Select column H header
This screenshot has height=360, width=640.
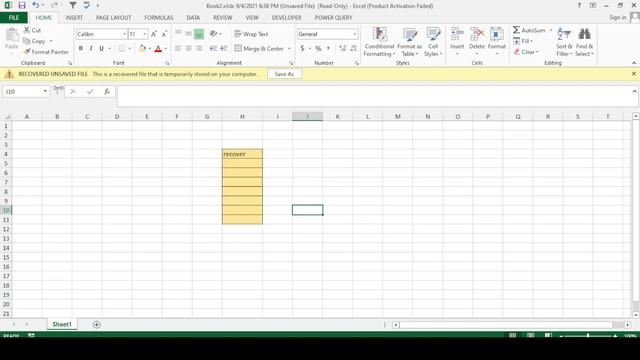click(242, 117)
